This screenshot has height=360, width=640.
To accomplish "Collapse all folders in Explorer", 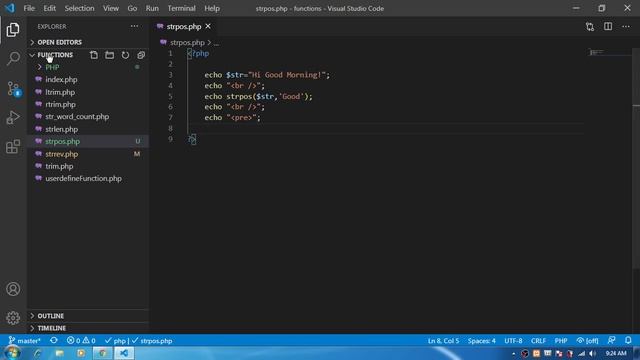I will pos(141,55).
